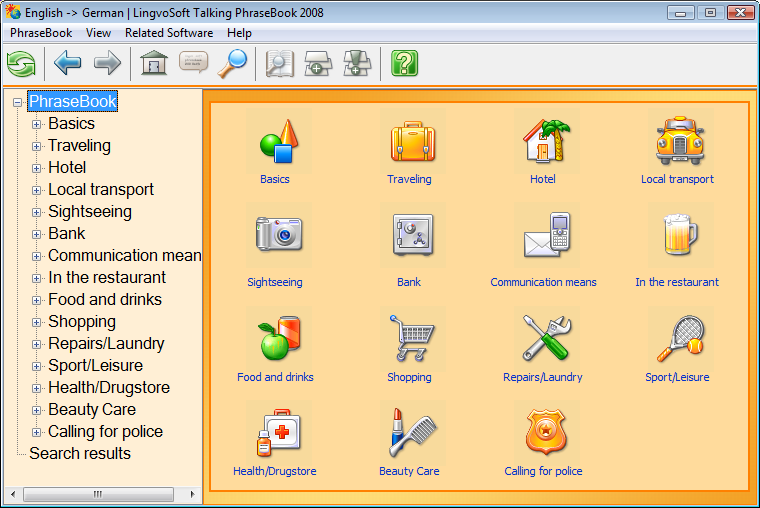
Task: Click the Sport/Leisure link label
Action: pos(677,377)
